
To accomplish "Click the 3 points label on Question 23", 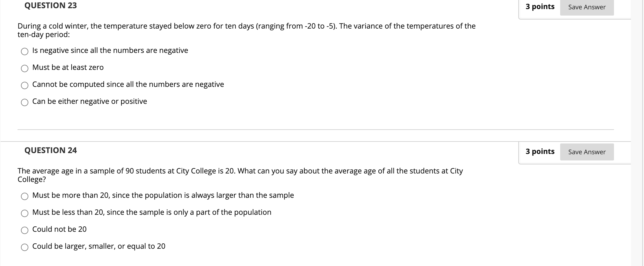I will click(540, 7).
